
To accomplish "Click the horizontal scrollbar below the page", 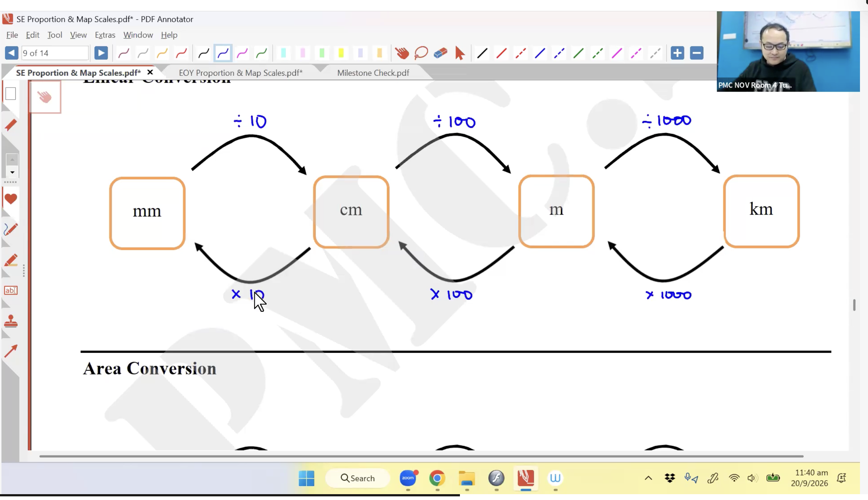I will pos(421,456).
